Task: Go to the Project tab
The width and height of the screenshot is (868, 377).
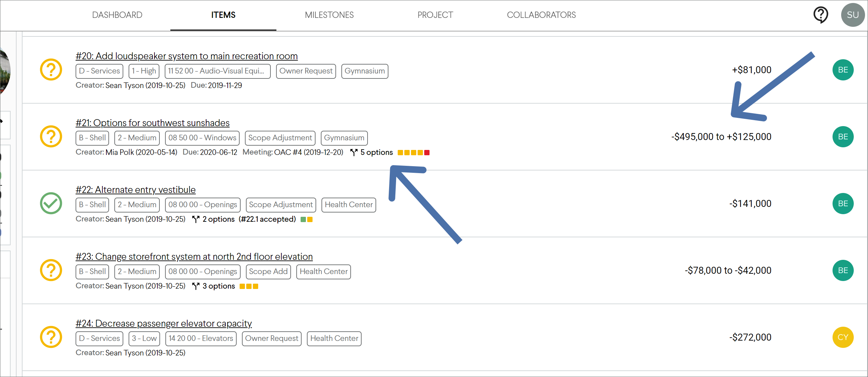Action: click(x=435, y=15)
